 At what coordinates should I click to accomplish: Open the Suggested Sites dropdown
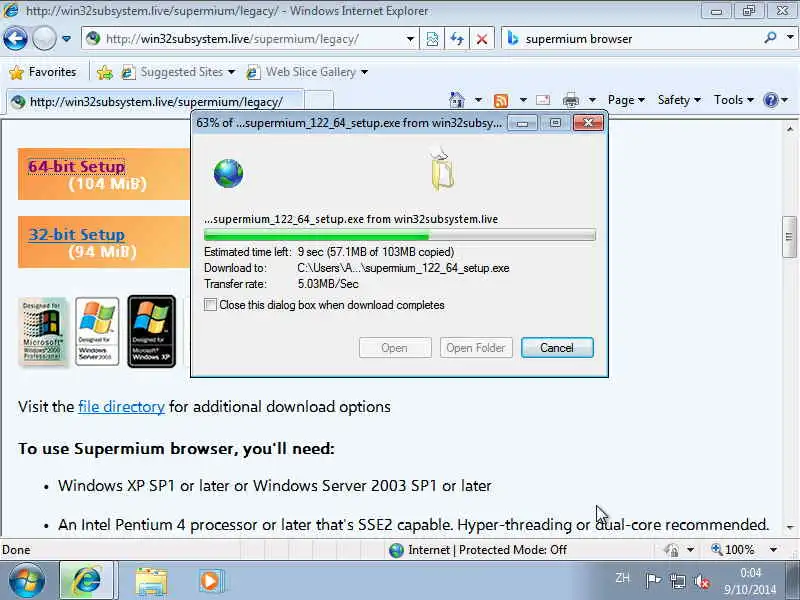[x=179, y=72]
